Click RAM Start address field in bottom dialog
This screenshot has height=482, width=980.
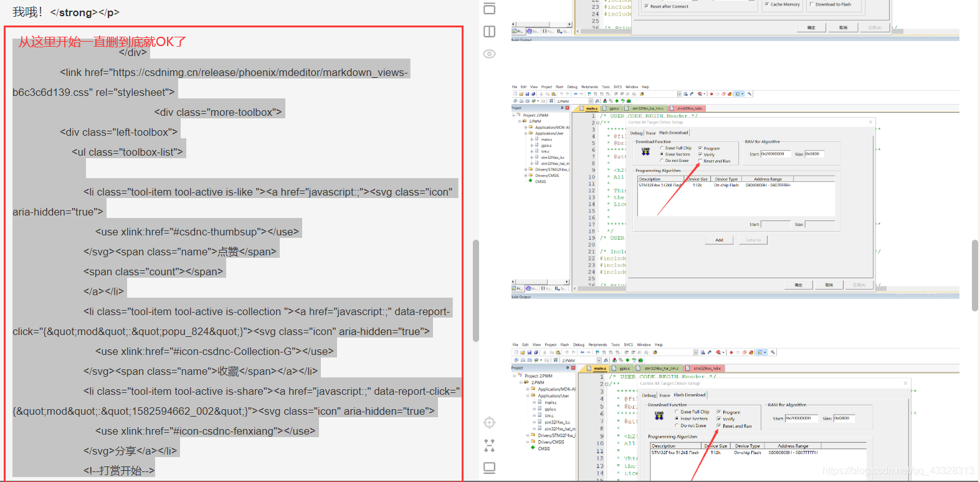coord(802,418)
